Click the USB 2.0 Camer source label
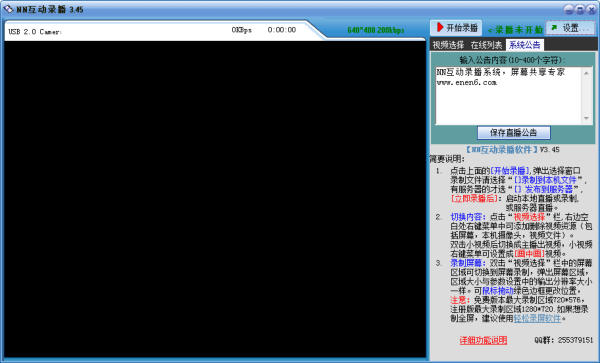 [35, 32]
